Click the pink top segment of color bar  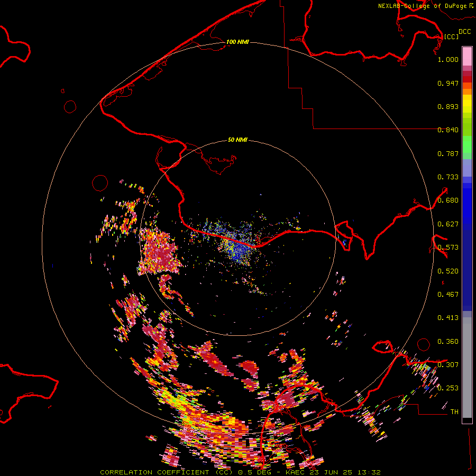467,56
